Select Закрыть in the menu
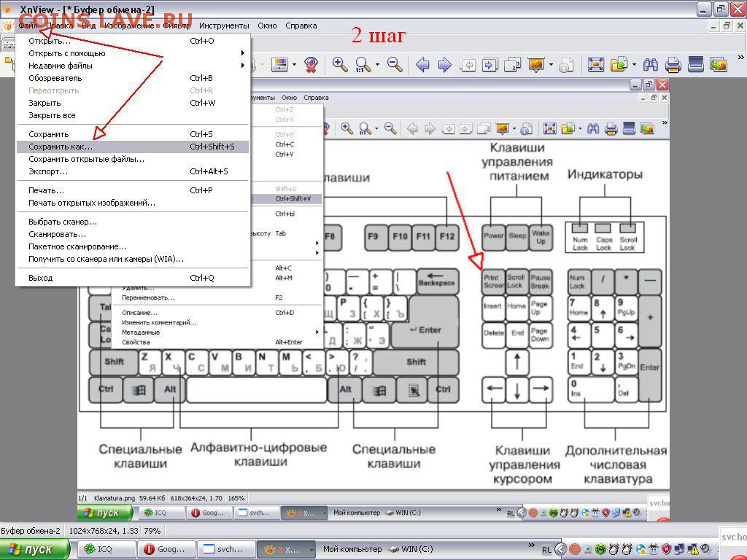Viewport: 747px width, 560px height. [133, 103]
